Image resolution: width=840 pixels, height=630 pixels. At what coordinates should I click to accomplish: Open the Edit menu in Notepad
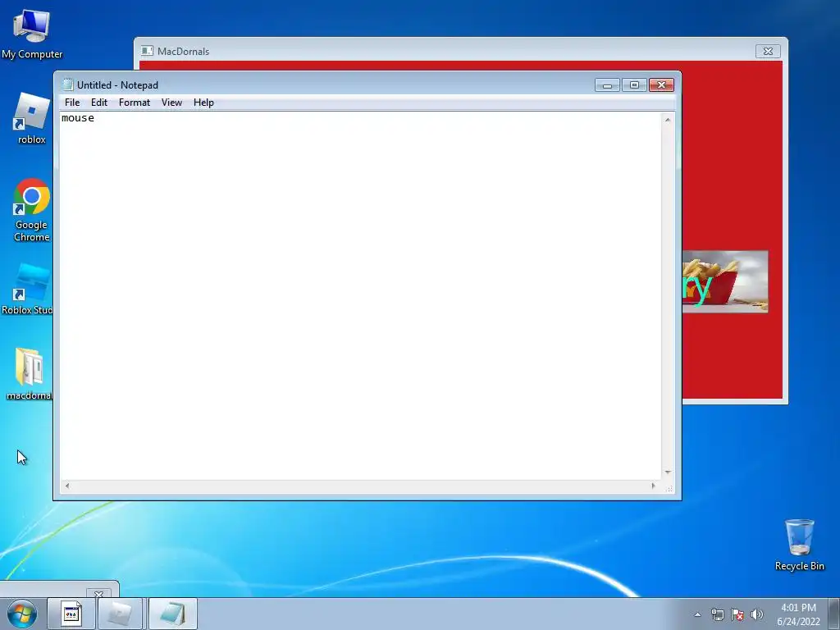click(x=99, y=103)
